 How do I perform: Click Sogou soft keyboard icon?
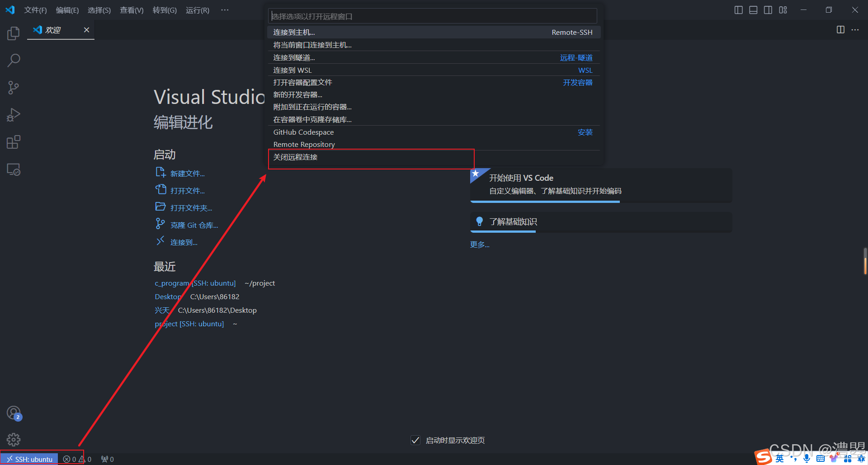coord(821,459)
